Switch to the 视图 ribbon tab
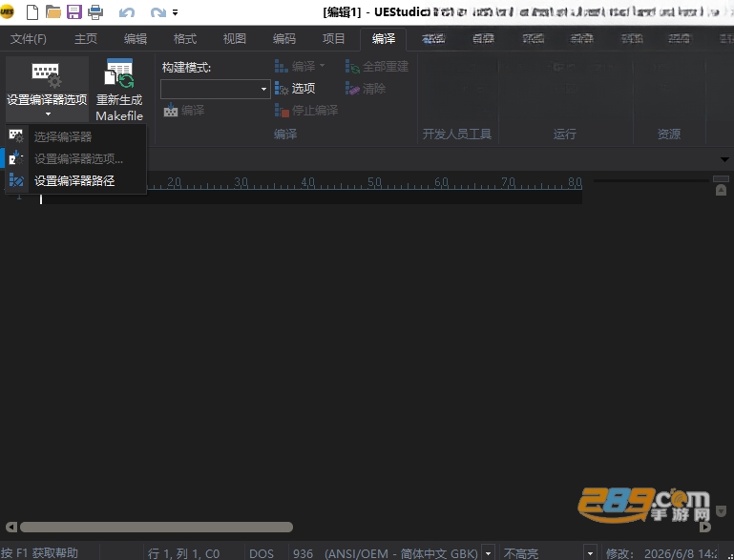Screen dimensions: 734x560 coord(235,39)
